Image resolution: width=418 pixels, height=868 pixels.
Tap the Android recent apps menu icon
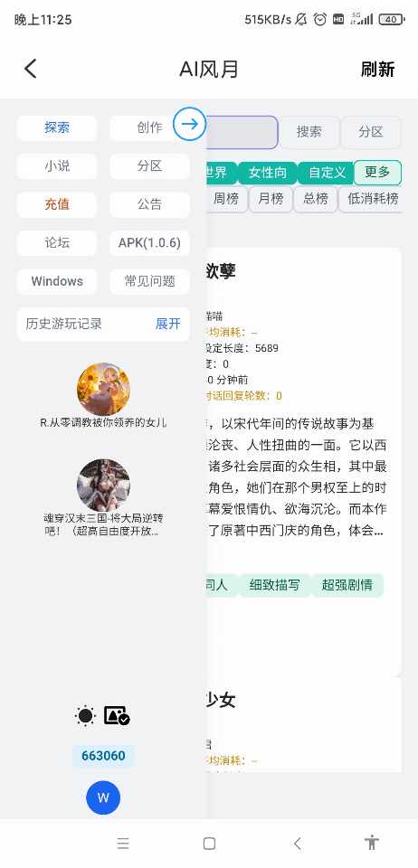123,843
